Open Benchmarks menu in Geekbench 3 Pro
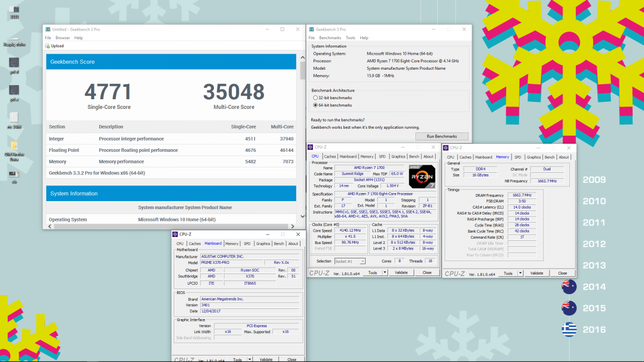 (330, 38)
